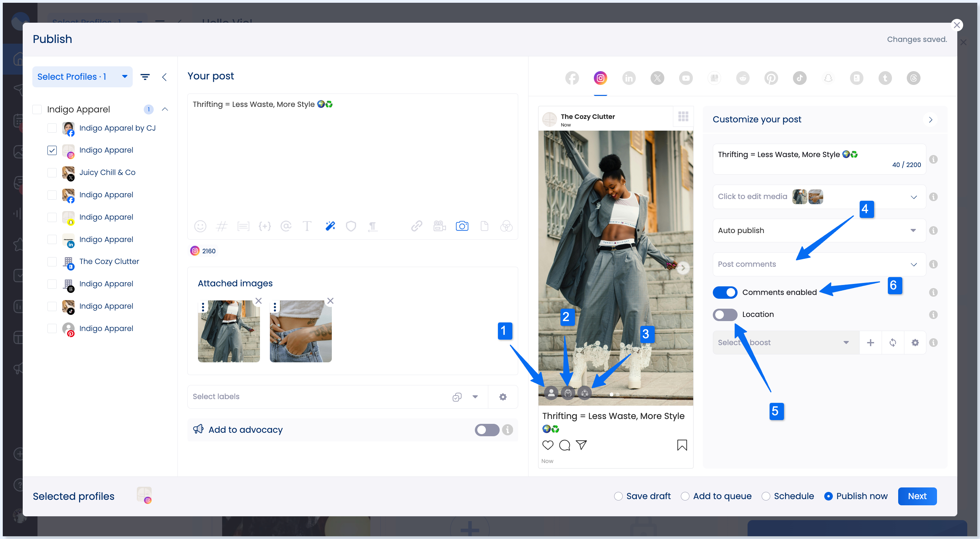Image resolution: width=980 pixels, height=539 pixels.
Task: Go to next image in preview carousel
Action: [683, 268]
